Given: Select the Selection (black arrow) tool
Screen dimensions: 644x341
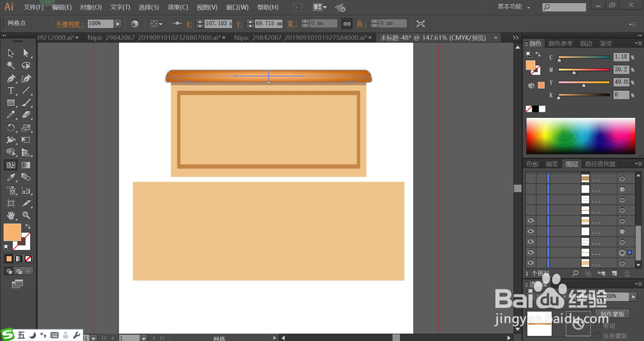Looking at the screenshot, I should point(11,53).
